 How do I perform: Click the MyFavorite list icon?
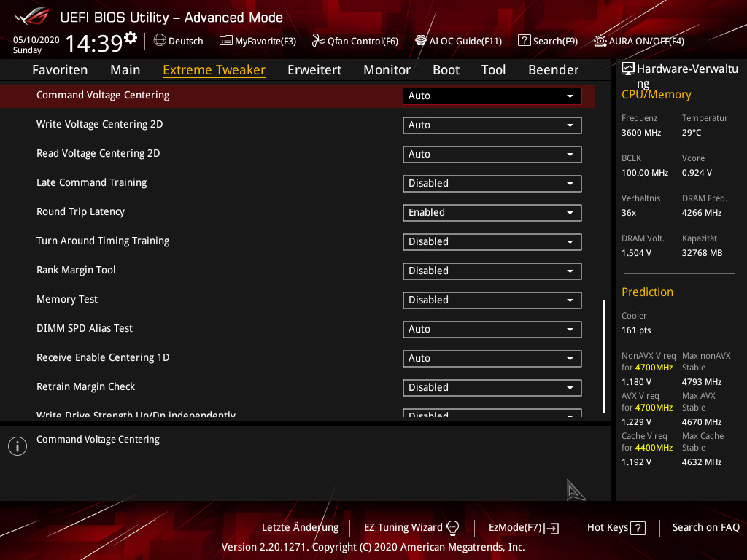pos(226,41)
